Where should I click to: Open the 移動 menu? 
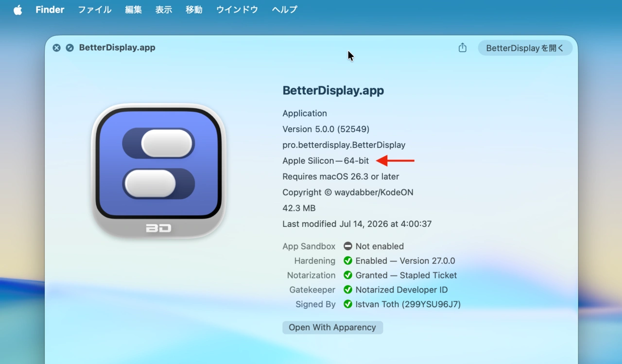pos(194,10)
